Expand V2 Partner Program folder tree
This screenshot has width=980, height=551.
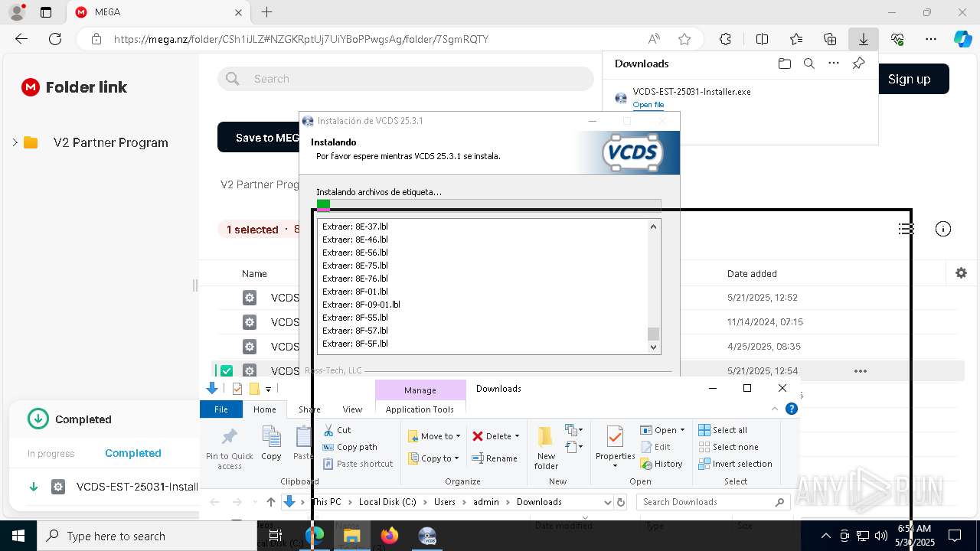15,142
